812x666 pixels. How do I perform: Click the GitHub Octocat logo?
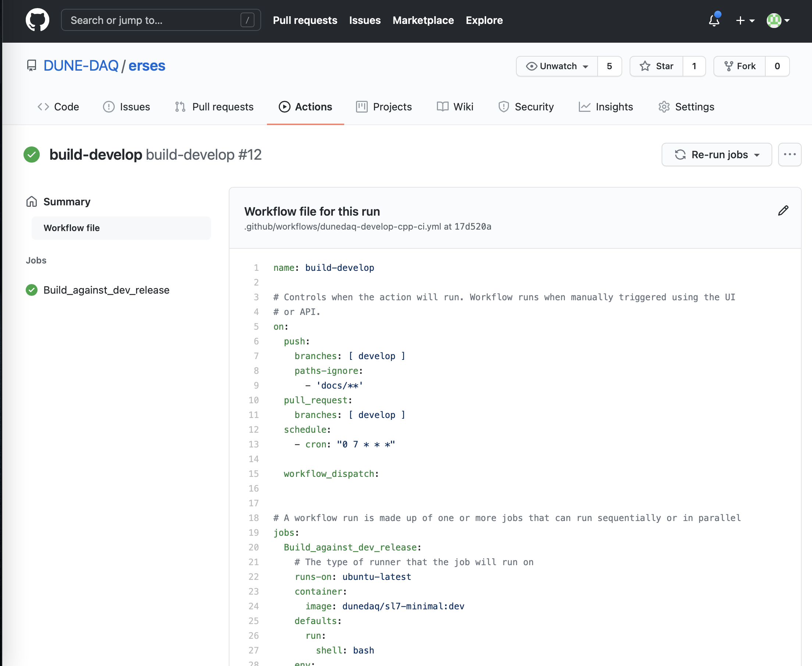[x=37, y=20]
